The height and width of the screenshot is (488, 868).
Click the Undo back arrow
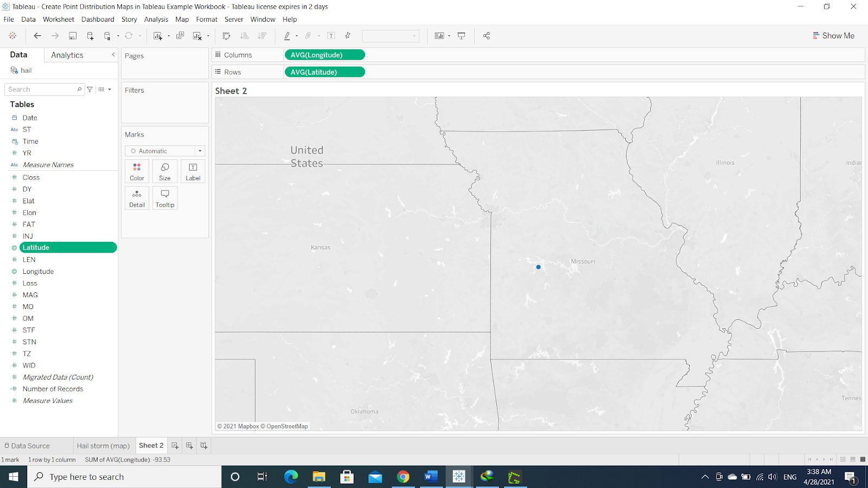37,36
